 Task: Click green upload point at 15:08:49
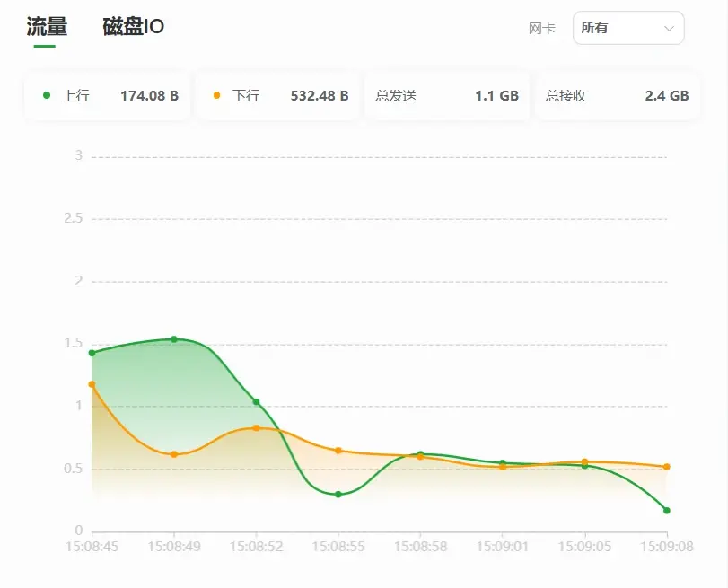pyautogui.click(x=174, y=339)
